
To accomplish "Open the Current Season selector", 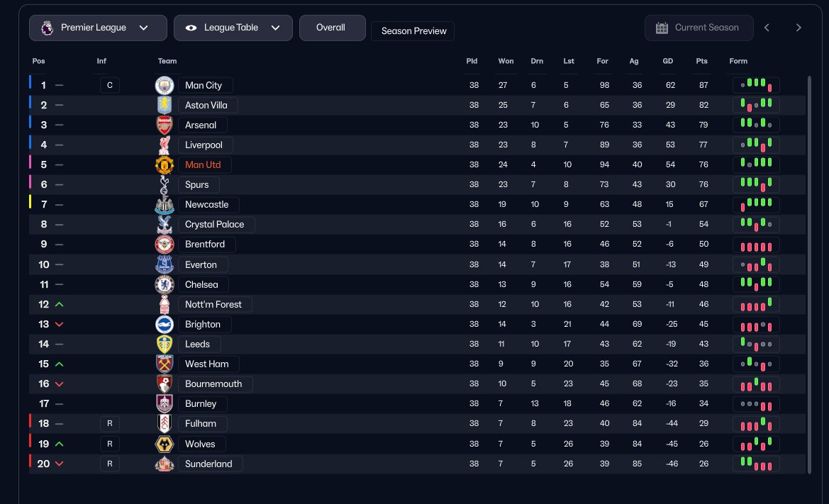I will point(699,28).
